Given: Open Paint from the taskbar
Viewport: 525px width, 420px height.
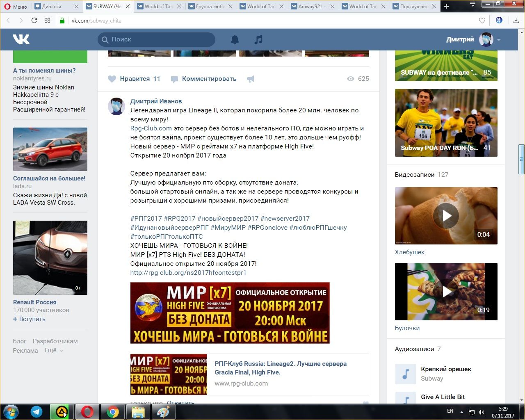Looking at the screenshot, I should tap(163, 412).
